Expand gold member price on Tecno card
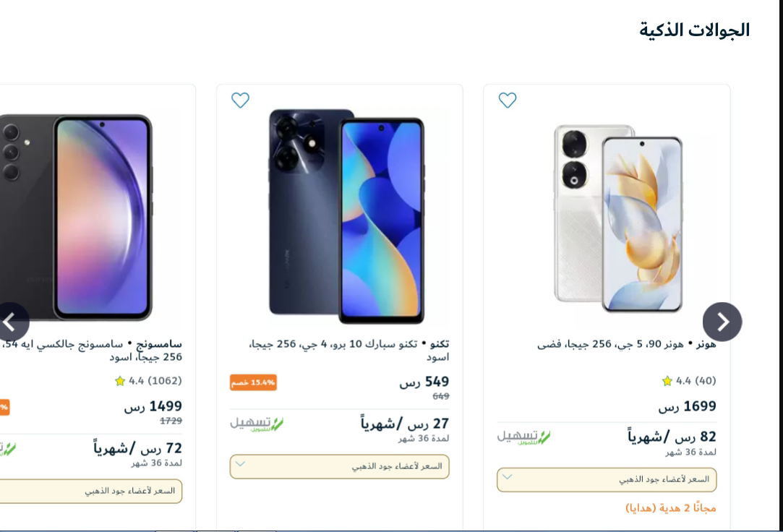Screen dimensions: 783x532 pyautogui.click(x=340, y=467)
